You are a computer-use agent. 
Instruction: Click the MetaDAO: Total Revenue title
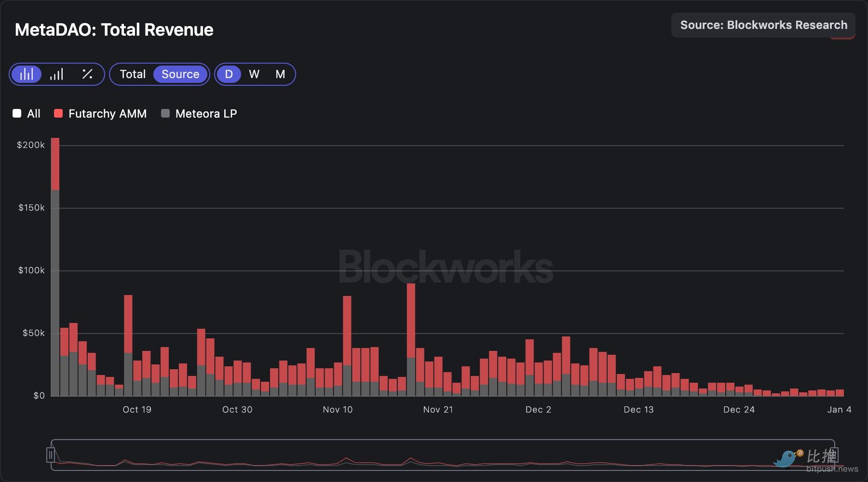point(114,30)
